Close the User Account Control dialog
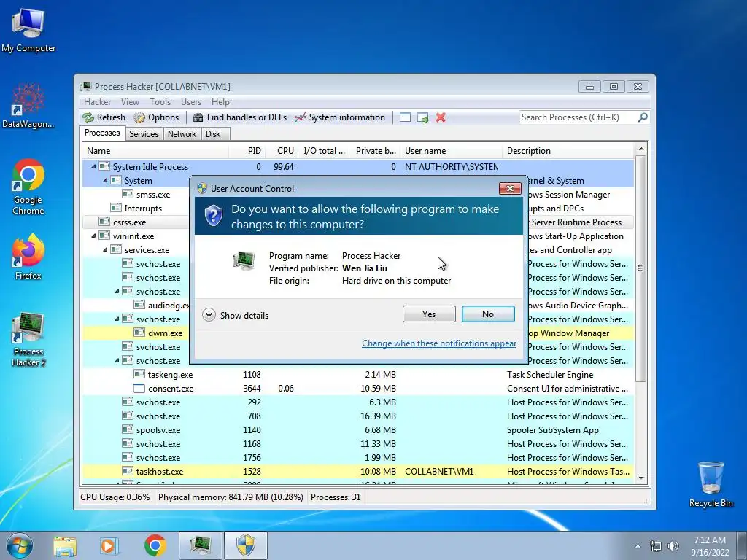The image size is (747, 560). 510,188
